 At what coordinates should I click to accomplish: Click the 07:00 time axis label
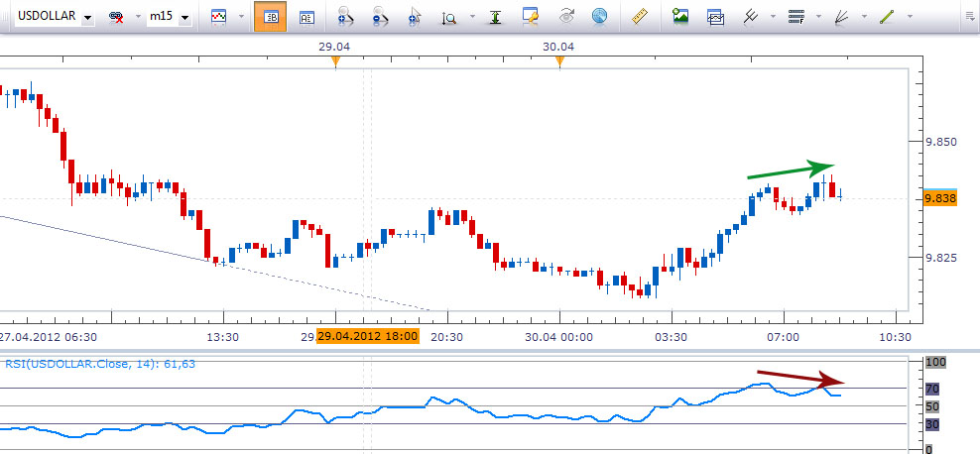[784, 337]
